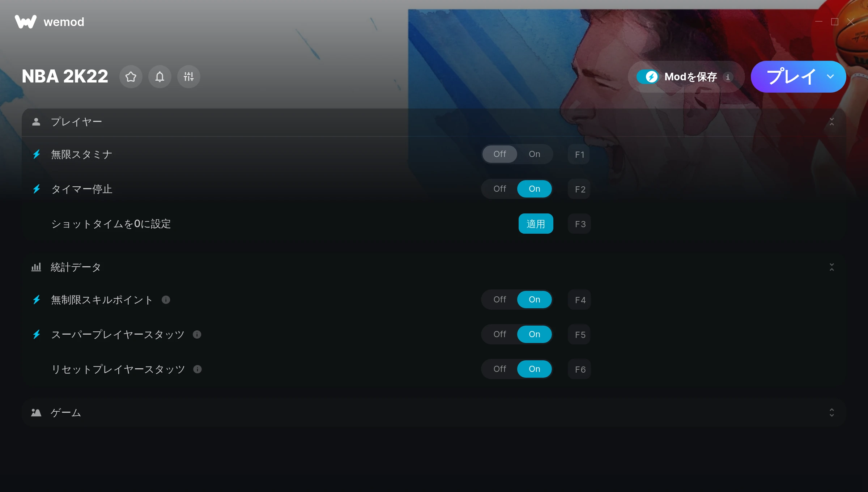The width and height of the screenshot is (868, 492).
Task: Click 適用 for ショットタイムを0に設定
Action: [536, 224]
